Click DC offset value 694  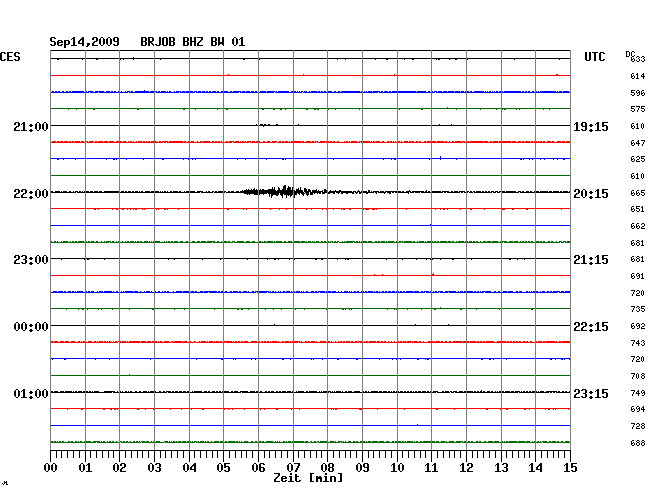point(638,409)
